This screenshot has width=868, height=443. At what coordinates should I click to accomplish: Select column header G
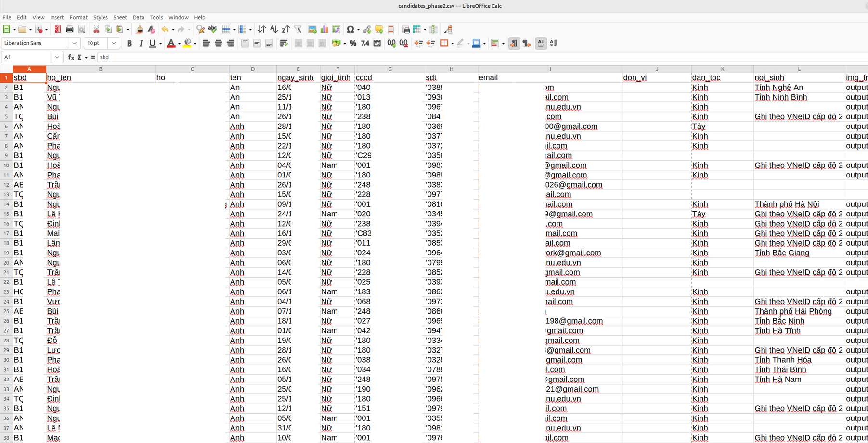coord(390,69)
